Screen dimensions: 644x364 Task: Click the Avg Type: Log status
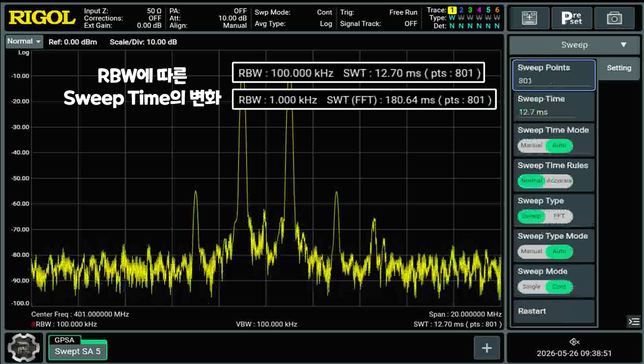coord(293,24)
